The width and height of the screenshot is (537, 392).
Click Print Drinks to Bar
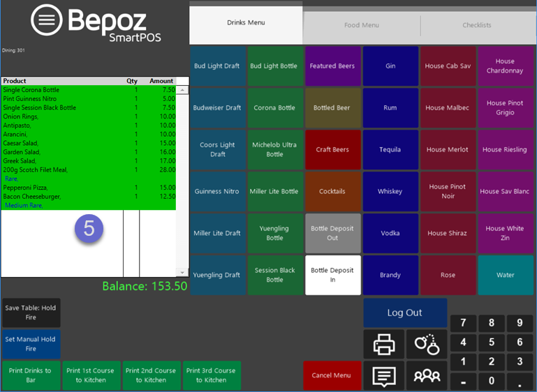pos(31,375)
